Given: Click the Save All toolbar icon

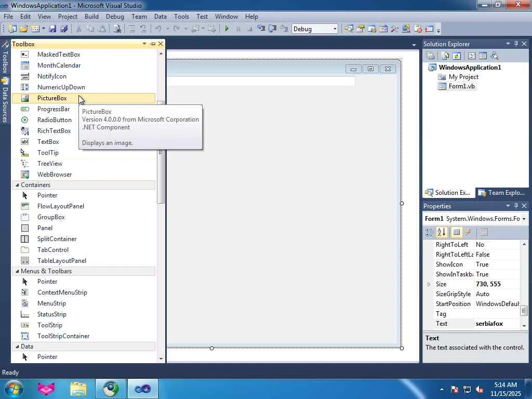Looking at the screenshot, I should (64, 29).
